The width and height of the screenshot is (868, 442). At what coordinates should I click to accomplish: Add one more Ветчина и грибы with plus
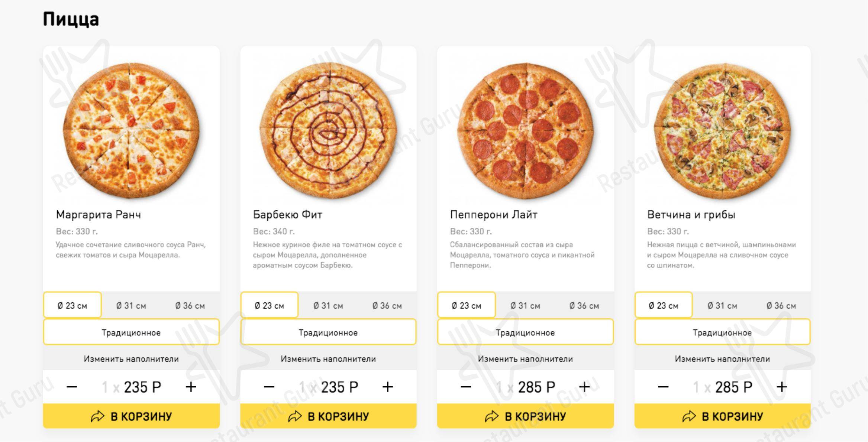click(x=782, y=387)
